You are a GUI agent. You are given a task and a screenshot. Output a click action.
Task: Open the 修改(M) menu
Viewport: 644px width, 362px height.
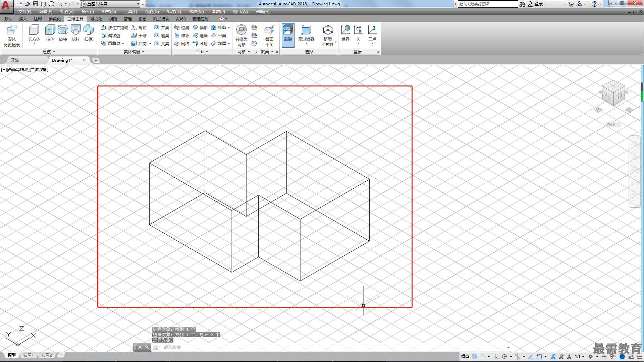[196, 12]
